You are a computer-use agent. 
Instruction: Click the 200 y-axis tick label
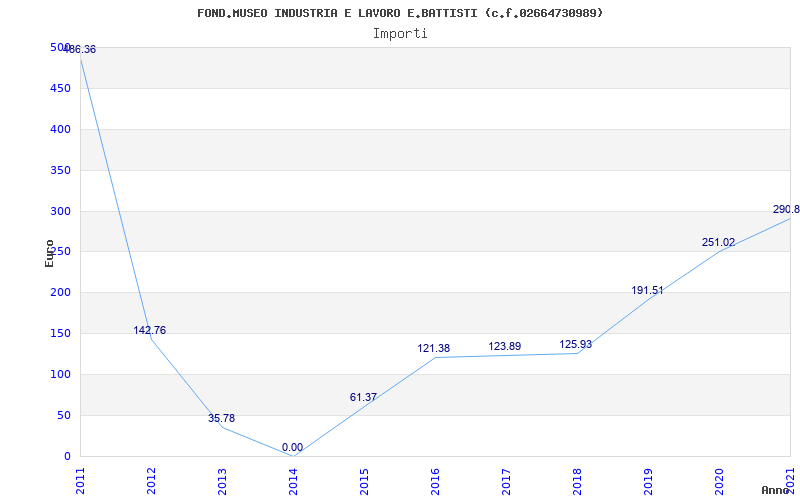pyautogui.click(x=60, y=293)
